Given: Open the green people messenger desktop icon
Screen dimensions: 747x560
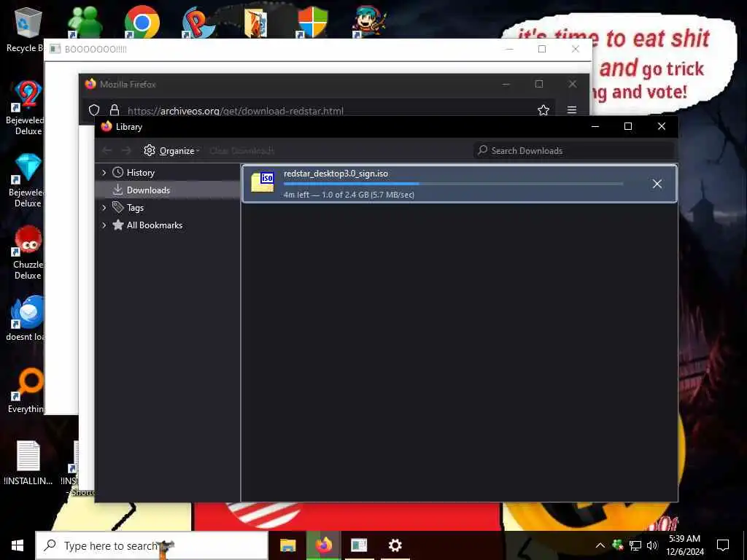Looking at the screenshot, I should pyautogui.click(x=85, y=22).
